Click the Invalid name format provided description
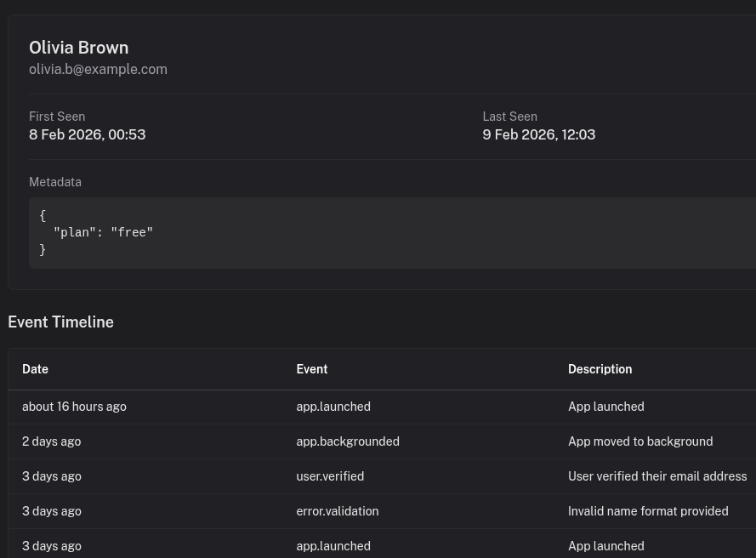 click(648, 511)
